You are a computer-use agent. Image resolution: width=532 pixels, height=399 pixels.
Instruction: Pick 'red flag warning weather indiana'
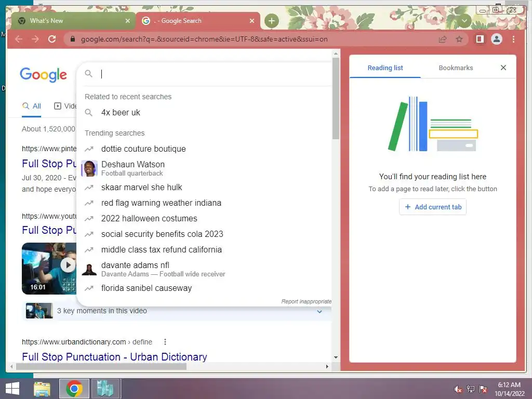click(x=204, y=203)
